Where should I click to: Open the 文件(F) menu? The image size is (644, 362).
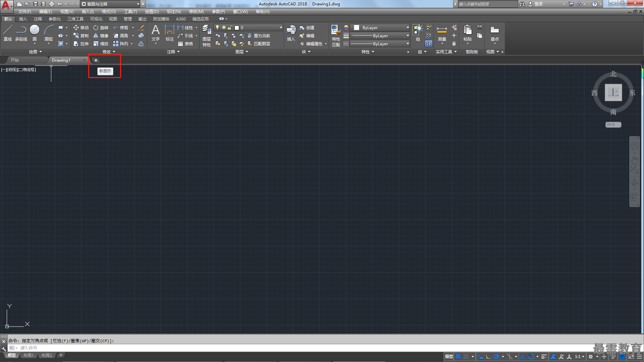pyautogui.click(x=25, y=11)
